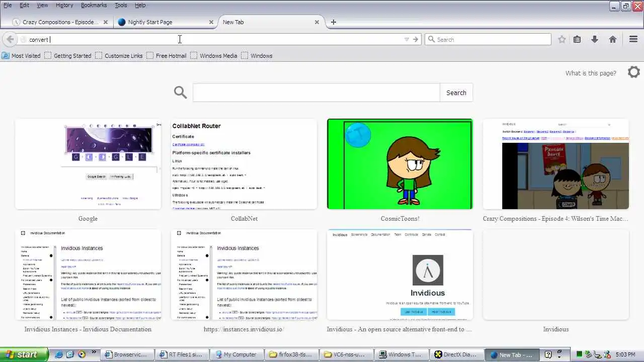Click the New Tab page search box
This screenshot has height=362, width=644.
click(x=316, y=93)
